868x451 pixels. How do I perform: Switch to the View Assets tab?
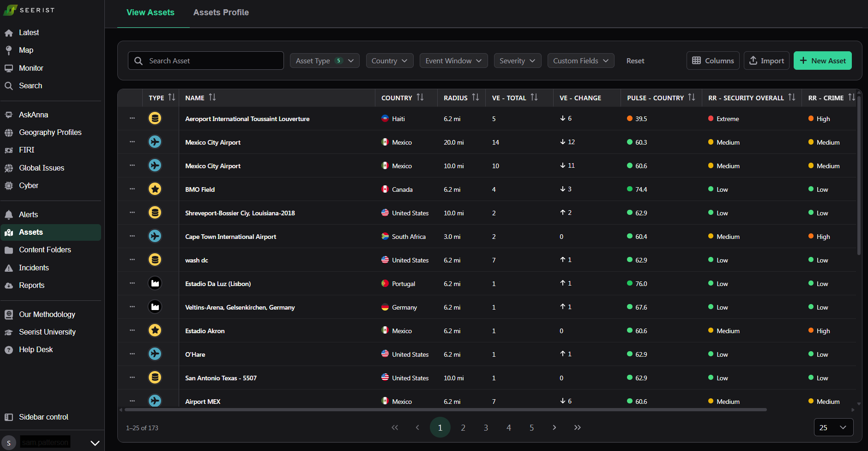point(151,12)
